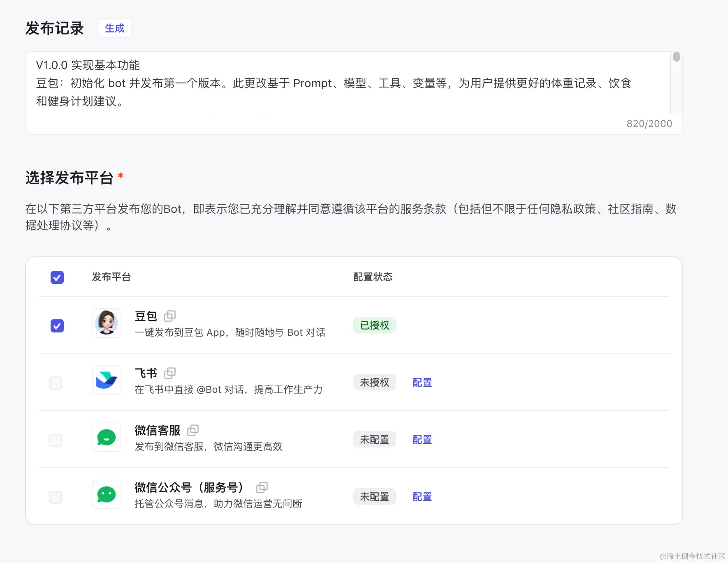
Task: Click the 飞书 logo icon
Action: click(107, 380)
